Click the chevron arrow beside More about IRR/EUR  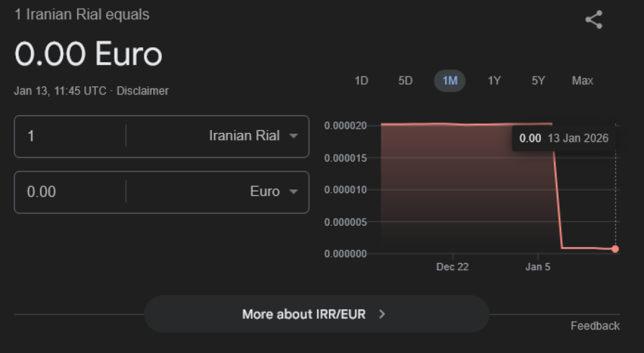click(382, 314)
